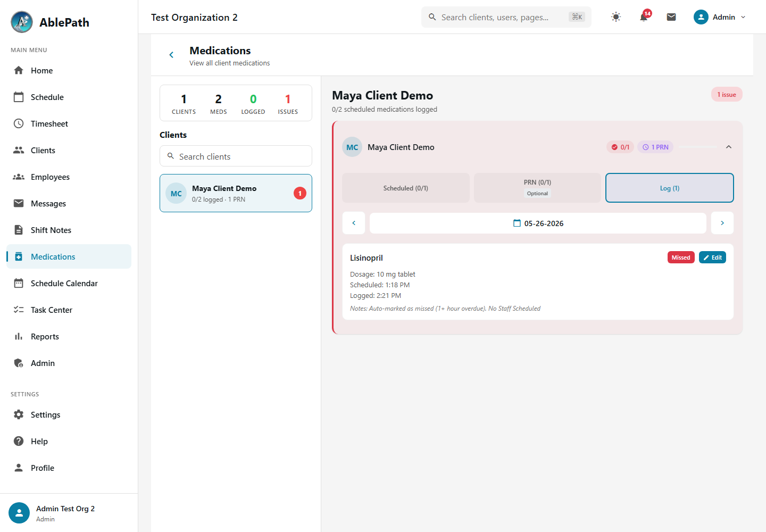Open Clients from the sidebar

pos(69,150)
